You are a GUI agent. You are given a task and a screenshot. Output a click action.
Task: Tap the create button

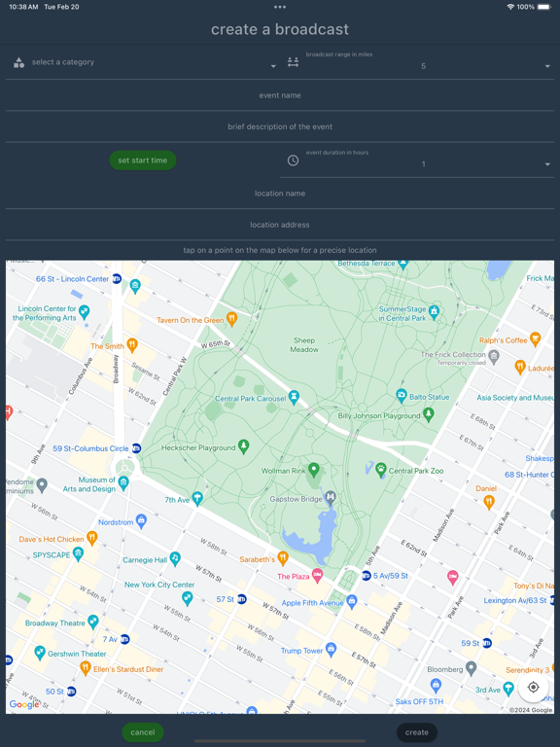(417, 732)
